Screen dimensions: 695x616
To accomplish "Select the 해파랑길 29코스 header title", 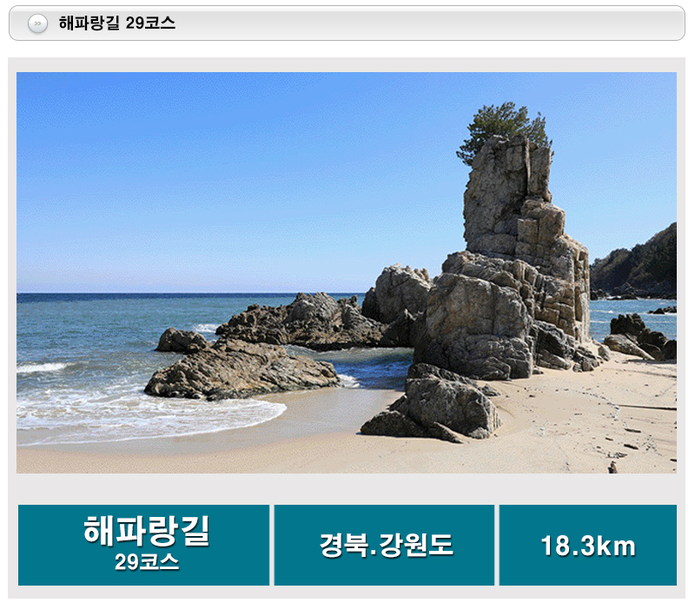I will click(117, 23).
